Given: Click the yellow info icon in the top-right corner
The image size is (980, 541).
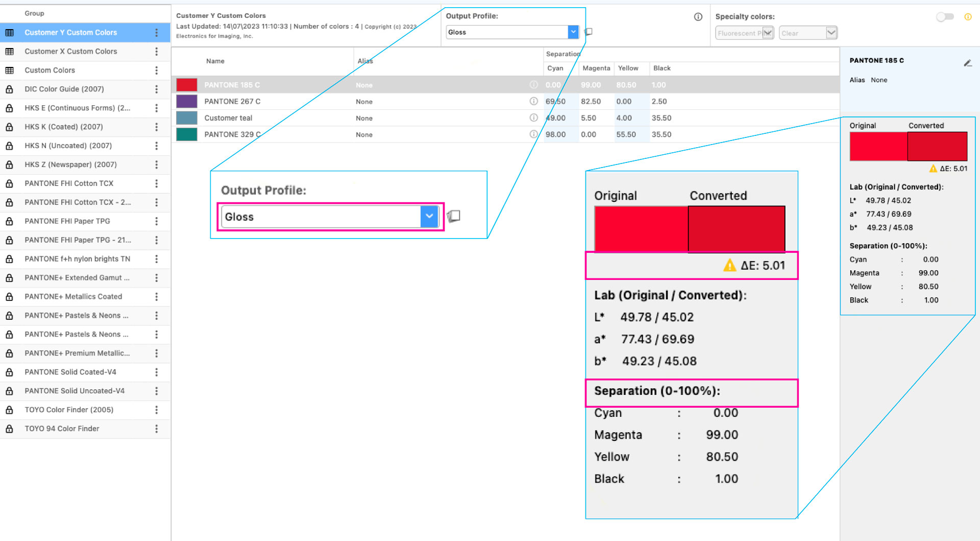Looking at the screenshot, I should pyautogui.click(x=968, y=17).
